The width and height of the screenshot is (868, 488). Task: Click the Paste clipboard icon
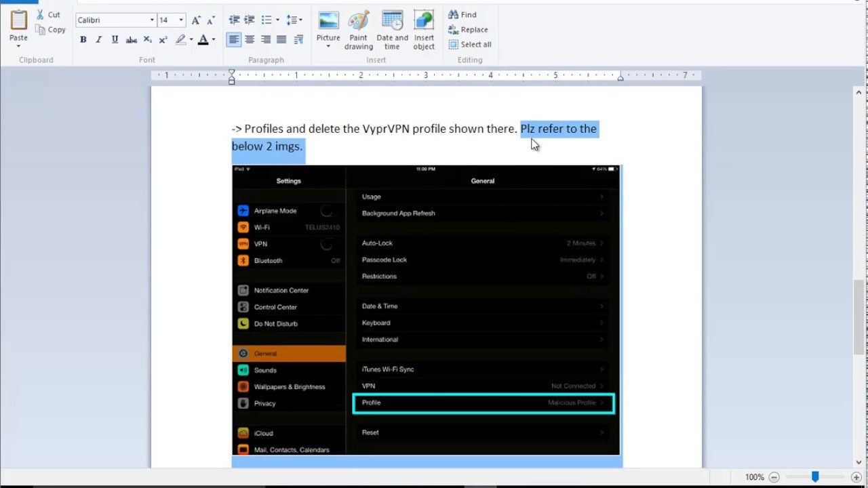click(x=18, y=20)
